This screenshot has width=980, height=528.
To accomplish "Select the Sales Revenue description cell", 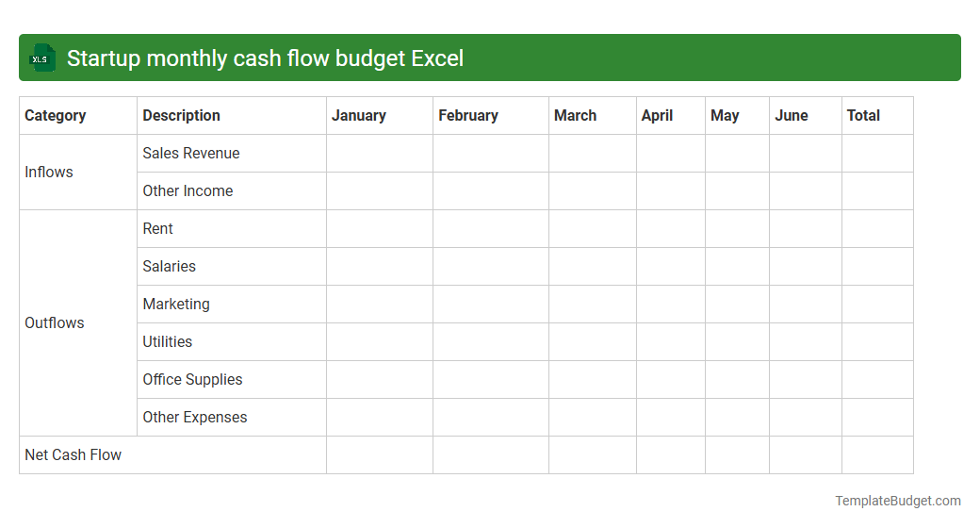I will [231, 154].
